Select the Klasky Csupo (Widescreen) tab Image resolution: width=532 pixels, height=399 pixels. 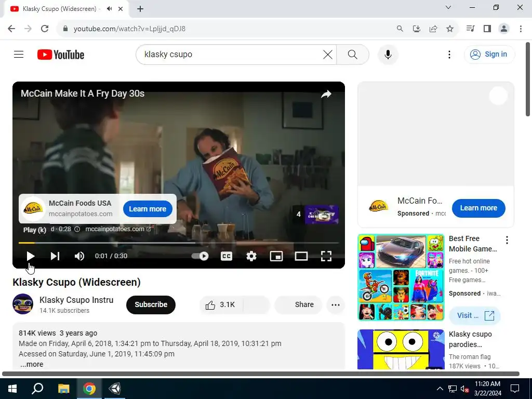(x=66, y=9)
